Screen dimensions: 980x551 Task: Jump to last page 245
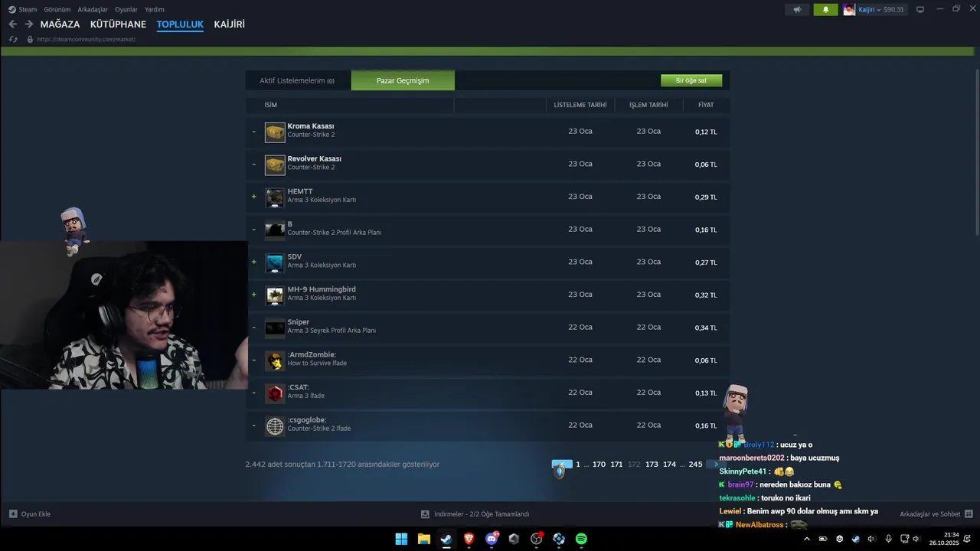click(695, 465)
